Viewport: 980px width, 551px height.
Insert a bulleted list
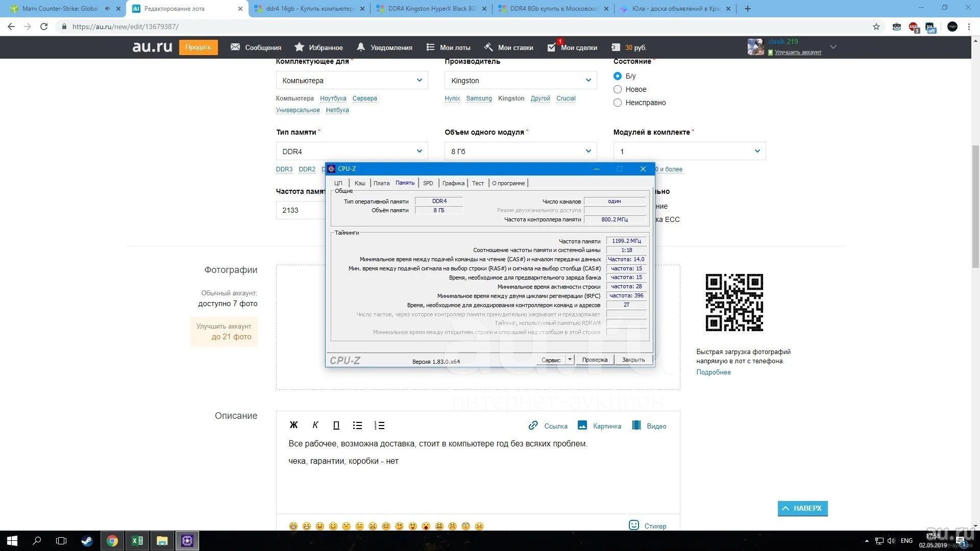pyautogui.click(x=357, y=425)
